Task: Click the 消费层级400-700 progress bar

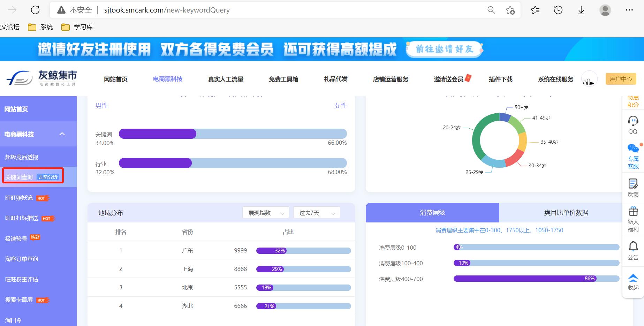Action: (x=523, y=279)
